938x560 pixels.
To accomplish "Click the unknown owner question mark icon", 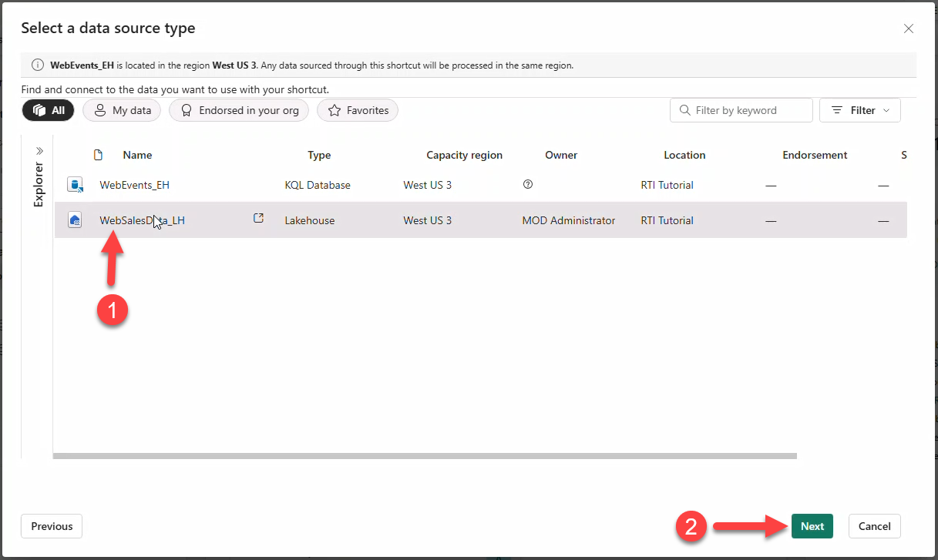I will 528,185.
